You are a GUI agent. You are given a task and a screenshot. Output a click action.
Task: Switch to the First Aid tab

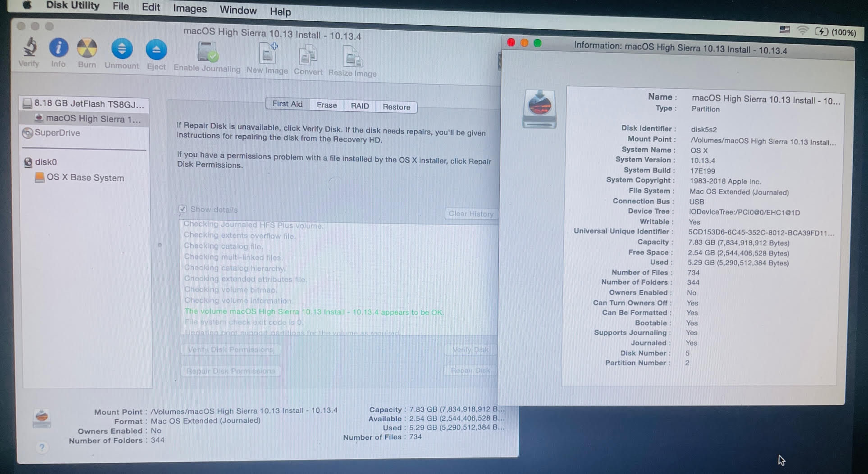(x=287, y=104)
